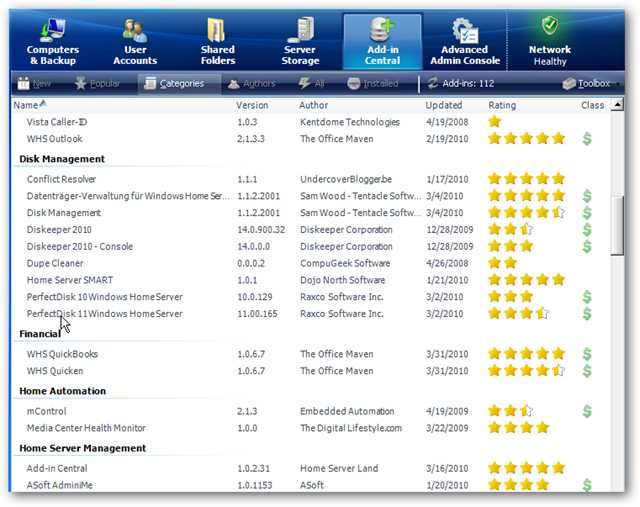Check the Network Healthy shield icon
Screen dimensions: 640x507
(x=550, y=25)
